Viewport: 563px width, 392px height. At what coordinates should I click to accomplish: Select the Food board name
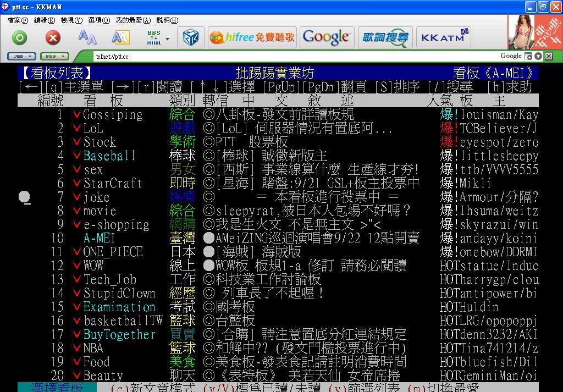[x=96, y=362]
